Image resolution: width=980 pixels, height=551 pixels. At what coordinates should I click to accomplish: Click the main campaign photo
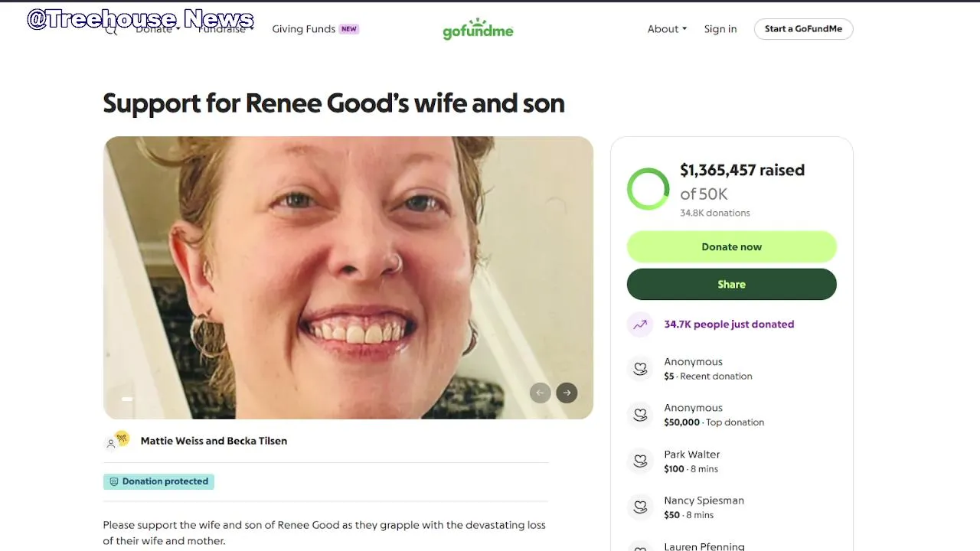(x=348, y=277)
